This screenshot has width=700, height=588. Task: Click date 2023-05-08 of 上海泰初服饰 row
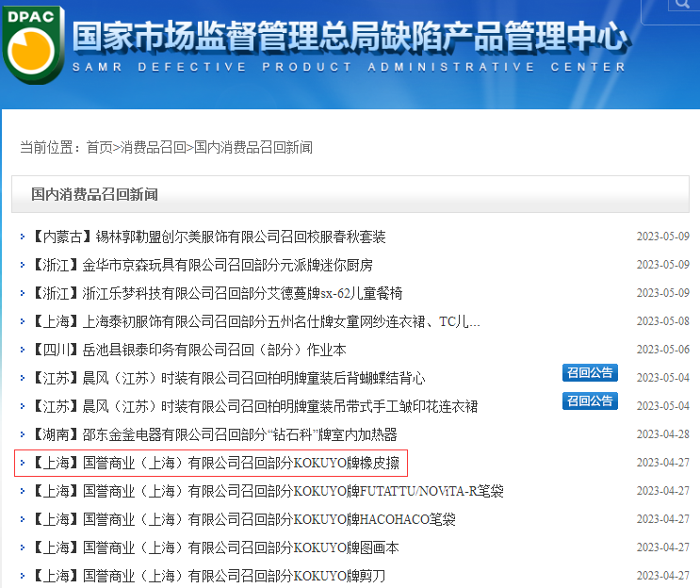click(663, 321)
